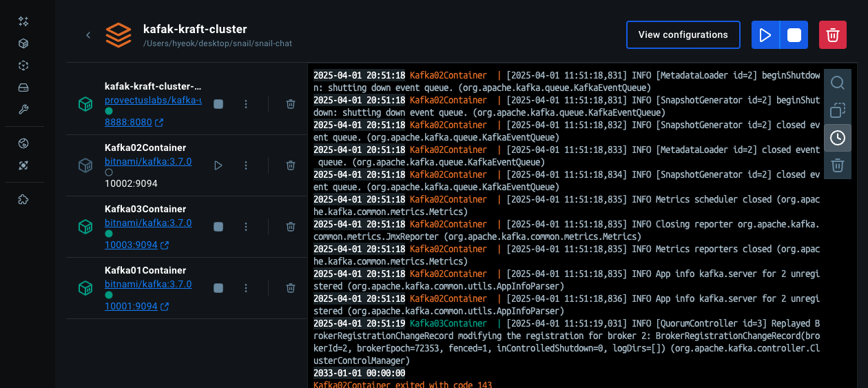Click the 2033-01-01 00:00:00 timestamp in logs

pos(360,373)
